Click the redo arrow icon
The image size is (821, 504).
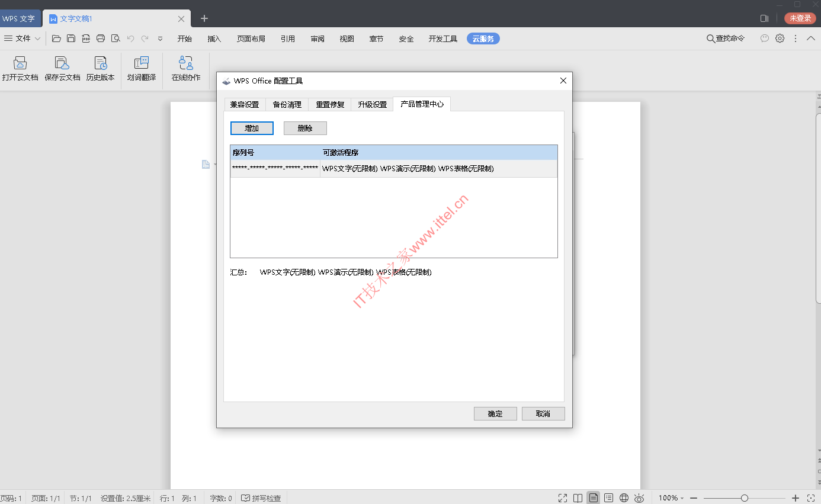tap(145, 38)
